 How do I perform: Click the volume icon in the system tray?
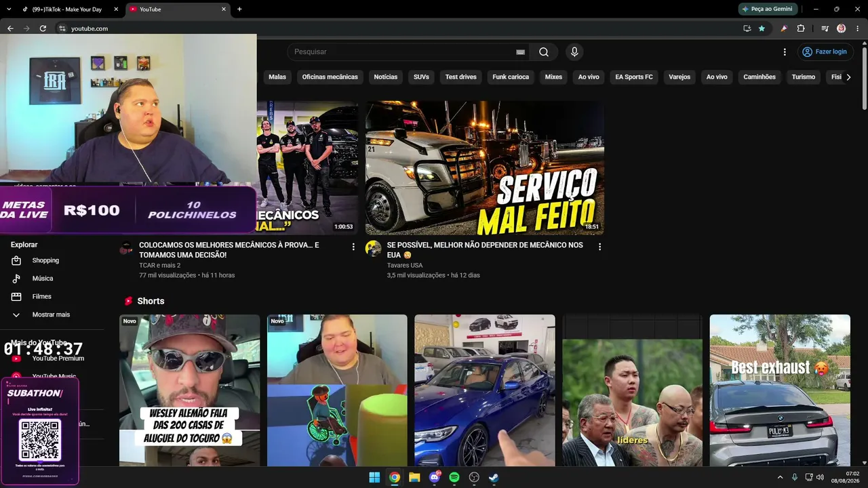(821, 477)
